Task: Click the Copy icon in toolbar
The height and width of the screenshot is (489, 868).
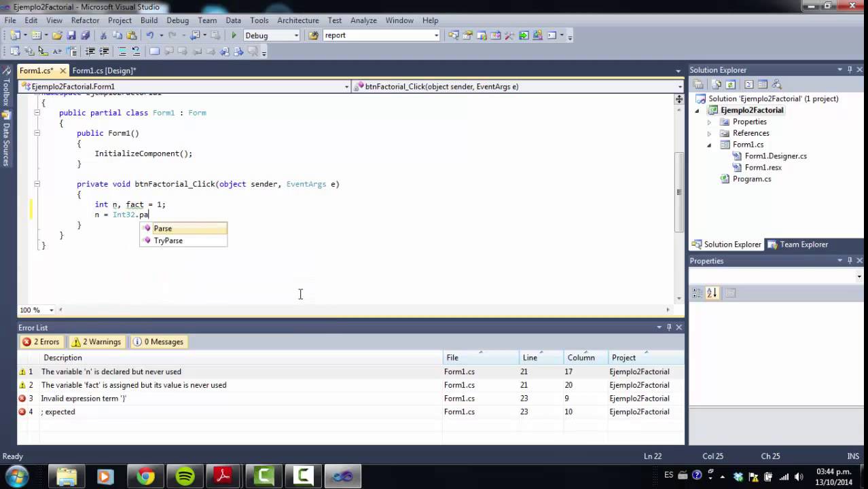Action: pos(117,35)
